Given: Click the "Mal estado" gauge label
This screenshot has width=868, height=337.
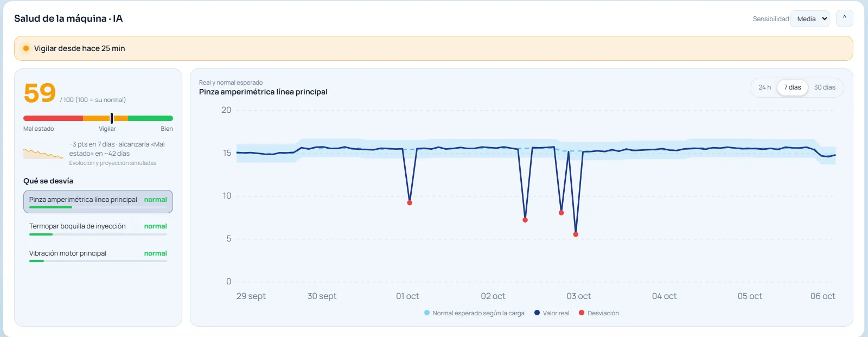Looking at the screenshot, I should pos(39,129).
